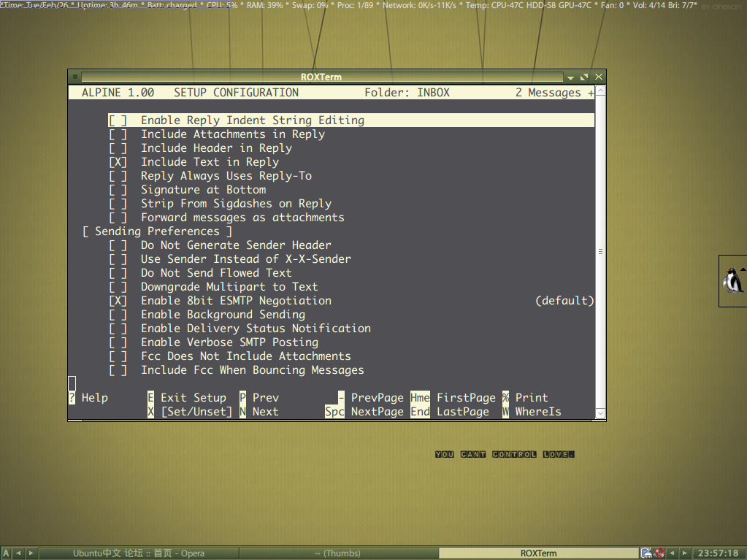The image size is (747, 560).
Task: Click the "SETUP CONFIGURATION" title text
Action: tap(237, 93)
